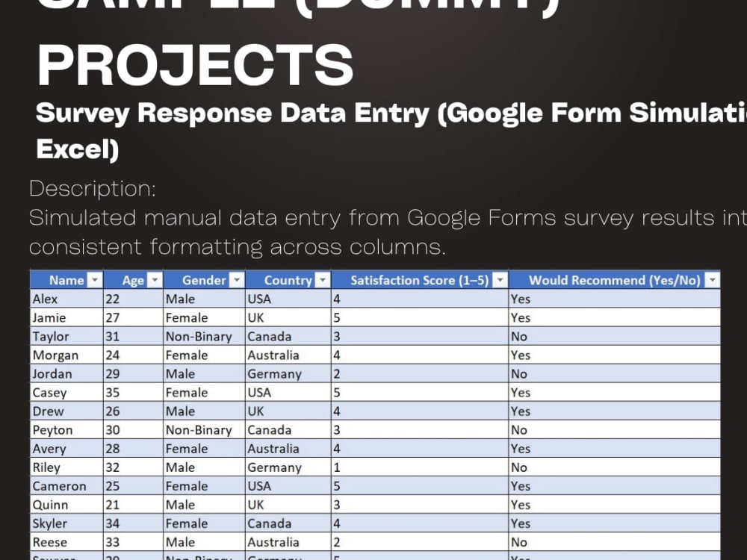Open the Name column filter dropdown
The image size is (747, 560).
(95, 280)
